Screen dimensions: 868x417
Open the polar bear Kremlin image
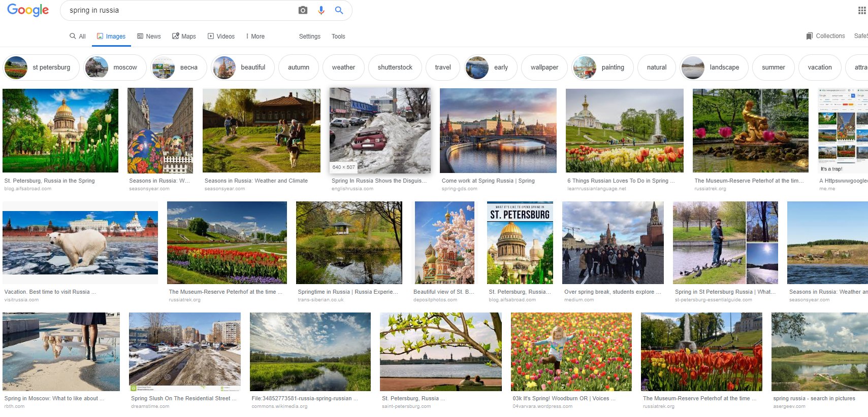[x=80, y=242]
